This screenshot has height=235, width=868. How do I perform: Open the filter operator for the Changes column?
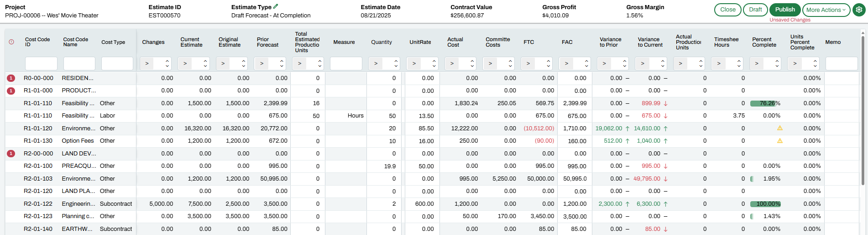(147, 64)
